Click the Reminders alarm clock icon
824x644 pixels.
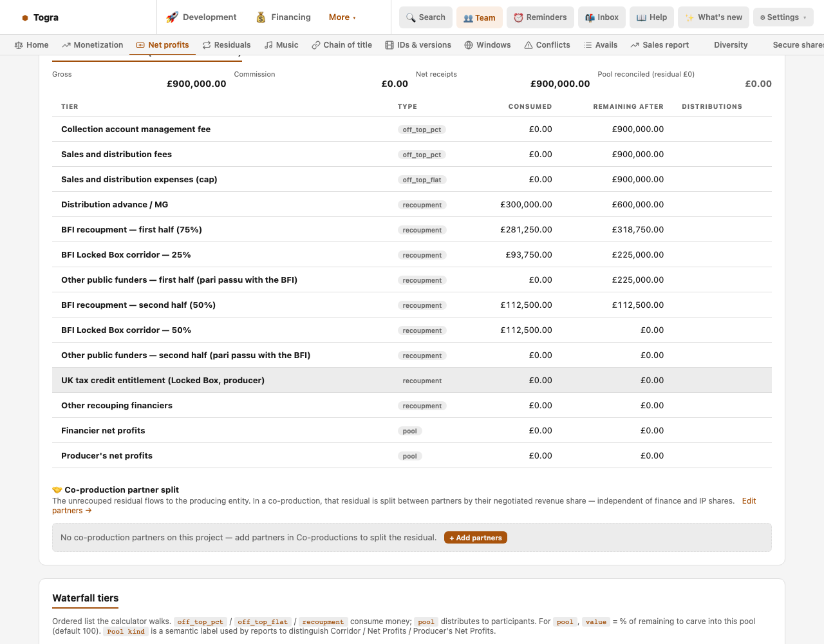(x=518, y=17)
